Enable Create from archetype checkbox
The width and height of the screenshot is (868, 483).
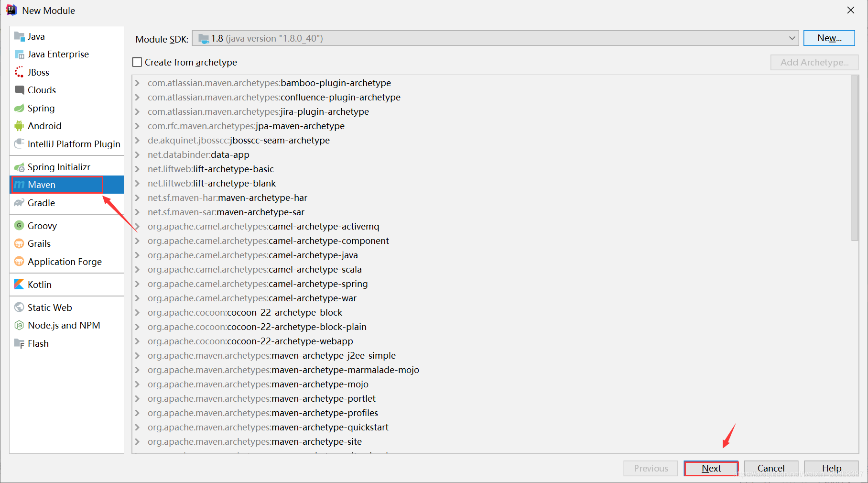click(x=137, y=62)
